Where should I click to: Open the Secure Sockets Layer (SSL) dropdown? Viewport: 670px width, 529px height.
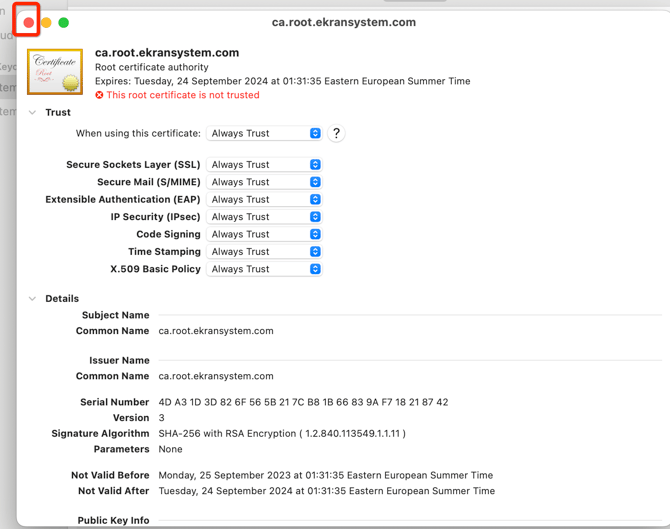pos(264,165)
